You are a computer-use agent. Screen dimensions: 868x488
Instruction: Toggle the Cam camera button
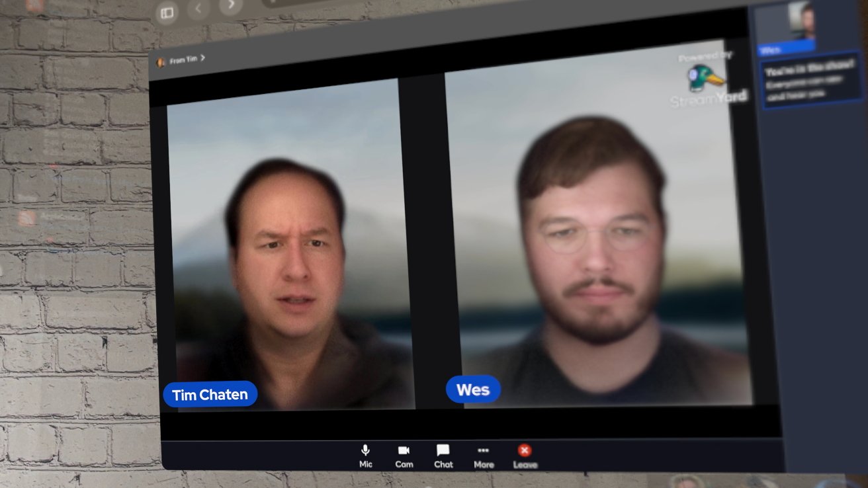(404, 456)
